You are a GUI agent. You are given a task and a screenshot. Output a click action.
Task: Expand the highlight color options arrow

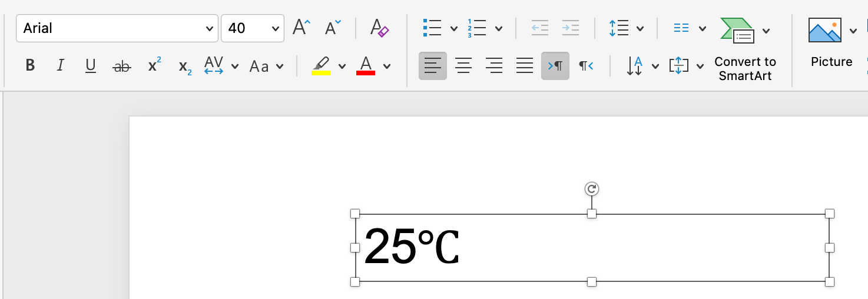(x=342, y=67)
